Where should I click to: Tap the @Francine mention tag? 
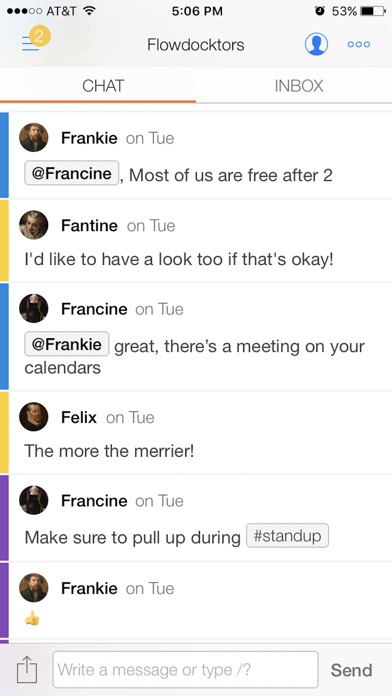71,173
